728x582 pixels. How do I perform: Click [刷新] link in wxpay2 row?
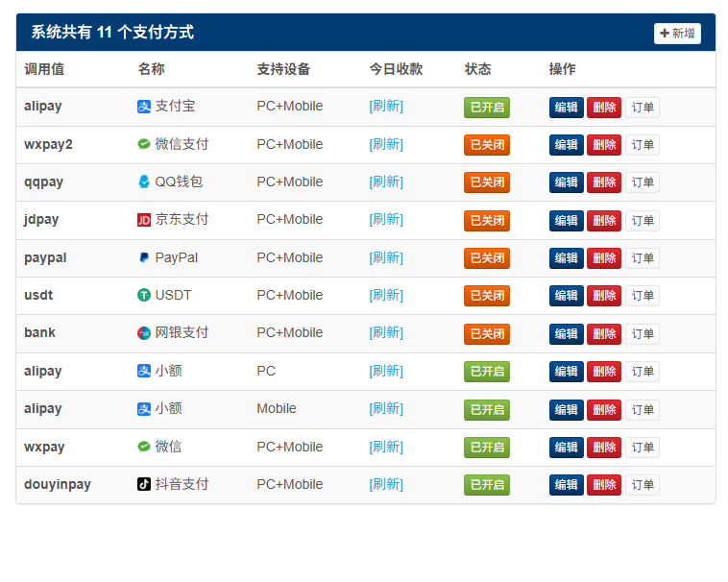pos(386,144)
